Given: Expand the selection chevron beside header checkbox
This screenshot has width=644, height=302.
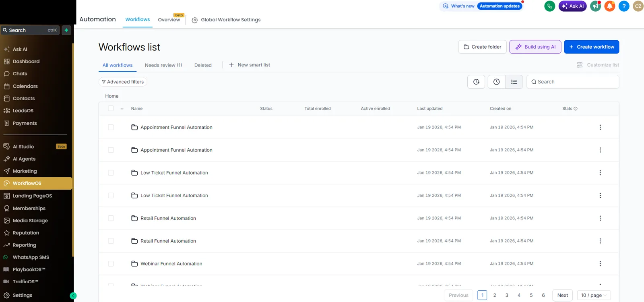Looking at the screenshot, I should (x=122, y=109).
